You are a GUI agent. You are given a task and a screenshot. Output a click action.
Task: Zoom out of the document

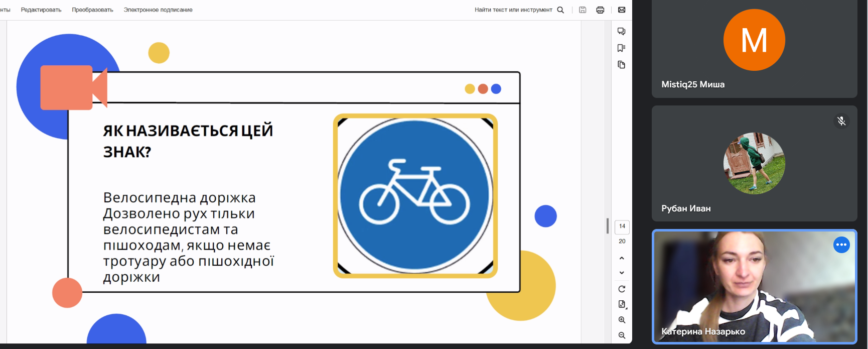(622, 335)
